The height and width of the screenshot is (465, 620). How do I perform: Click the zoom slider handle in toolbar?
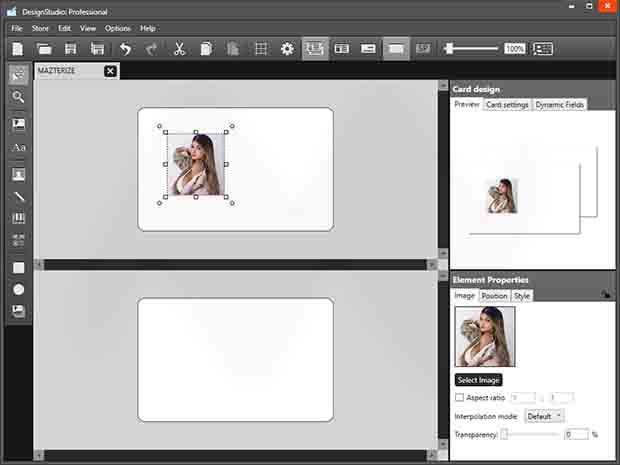click(449, 49)
